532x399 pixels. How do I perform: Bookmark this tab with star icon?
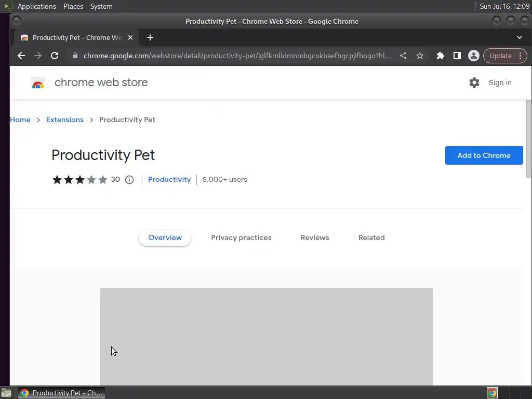coord(420,56)
